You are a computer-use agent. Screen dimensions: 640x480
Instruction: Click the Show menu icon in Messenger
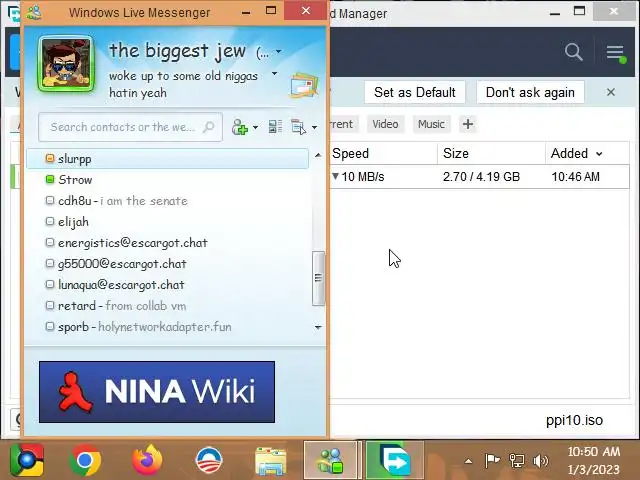tap(298, 127)
